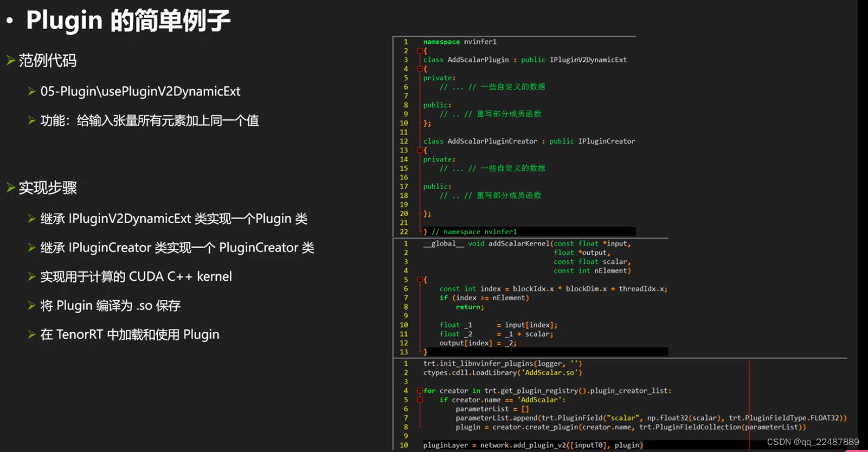
Task: Click line number 22 in the namespace code block
Action: click(x=404, y=231)
